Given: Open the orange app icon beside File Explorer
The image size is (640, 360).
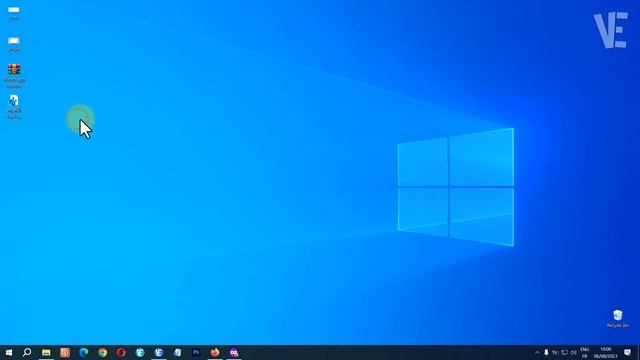Looking at the screenshot, I should [x=65, y=352].
